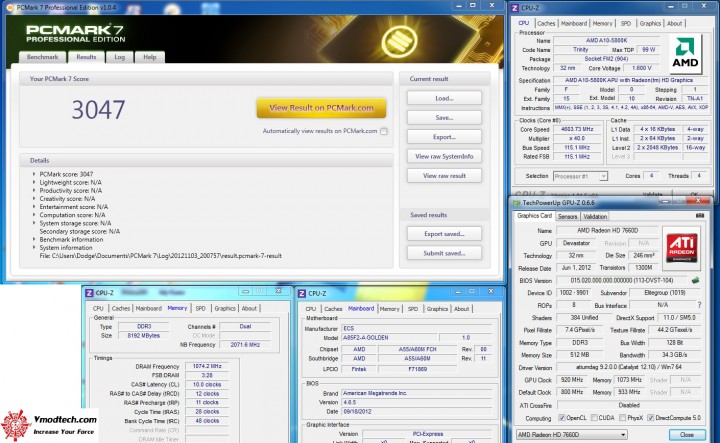This screenshot has height=443, width=720.
Task: Open the About tab in the top-right CPU-Z window
Action: (x=674, y=23)
